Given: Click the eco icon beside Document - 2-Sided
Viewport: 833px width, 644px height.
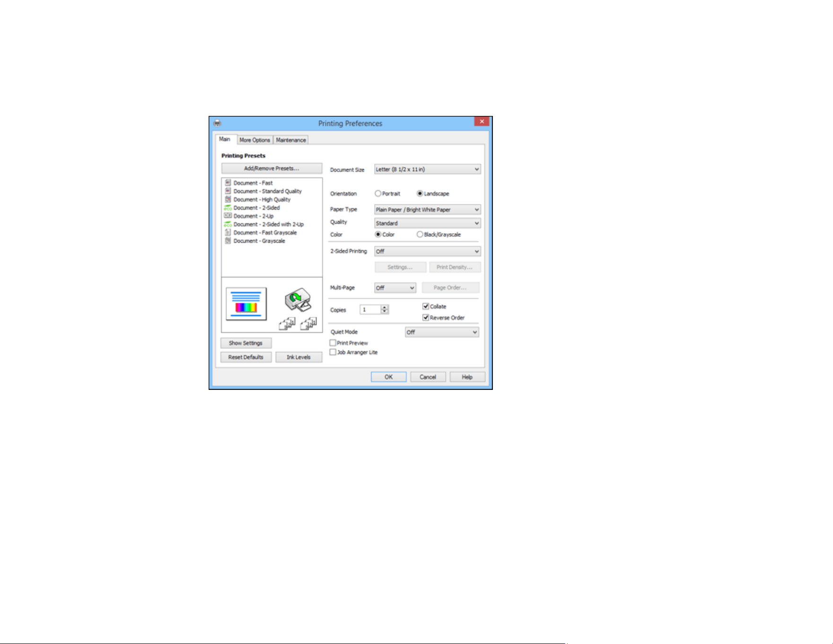Looking at the screenshot, I should click(228, 208).
